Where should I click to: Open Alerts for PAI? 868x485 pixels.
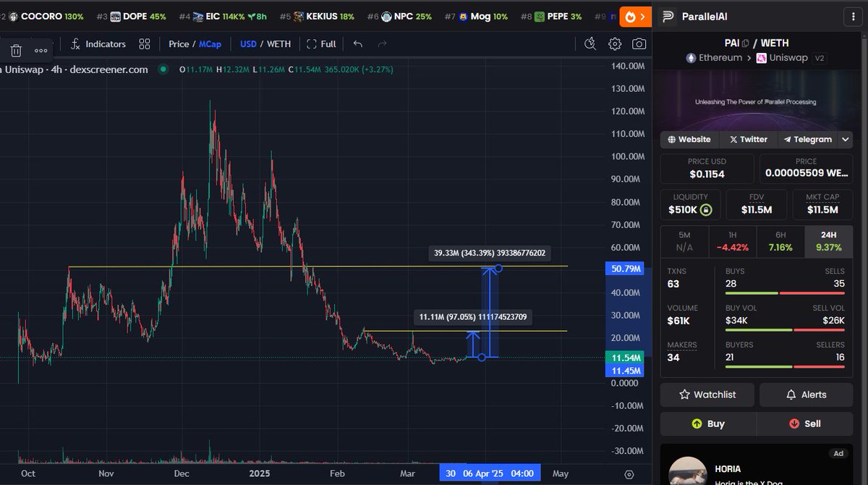click(x=805, y=395)
